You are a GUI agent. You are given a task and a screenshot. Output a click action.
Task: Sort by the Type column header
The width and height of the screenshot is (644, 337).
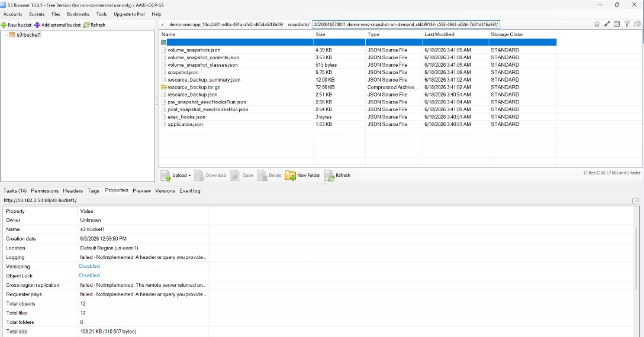point(394,34)
